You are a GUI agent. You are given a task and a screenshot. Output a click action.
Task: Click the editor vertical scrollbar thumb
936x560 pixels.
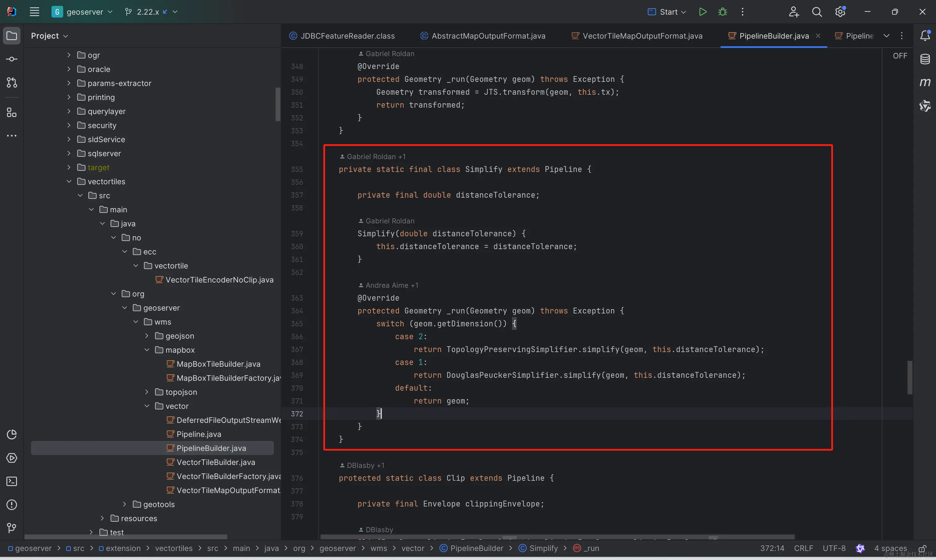pyautogui.click(x=910, y=377)
